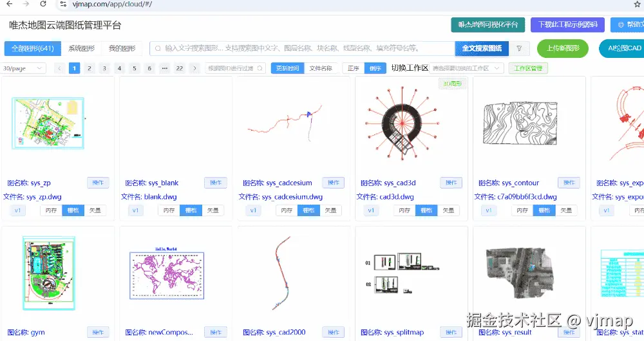Open 操作 menu for sys_cad2000
Viewport: 644px width, 341px height.
(x=334, y=332)
